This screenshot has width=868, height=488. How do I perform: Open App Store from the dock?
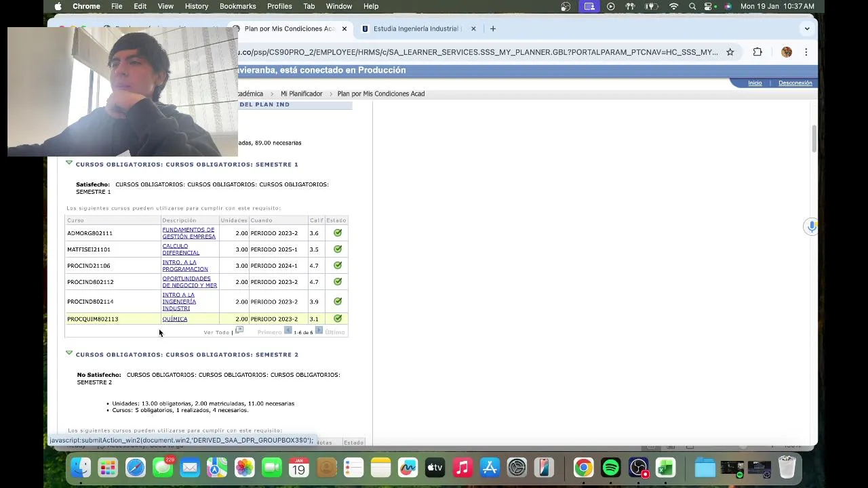(490, 468)
